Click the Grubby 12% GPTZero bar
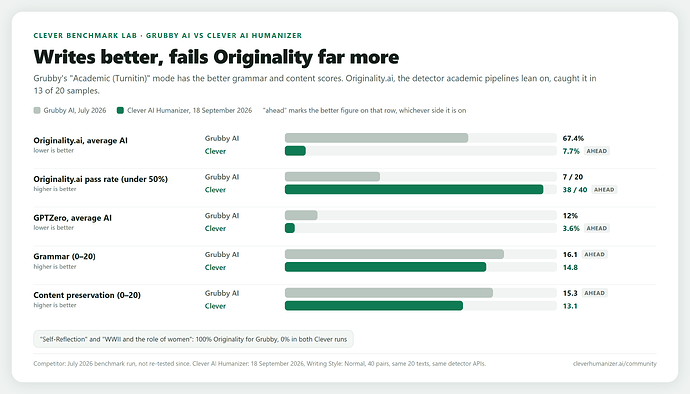Viewport: 690px width, 394px height. 301,216
